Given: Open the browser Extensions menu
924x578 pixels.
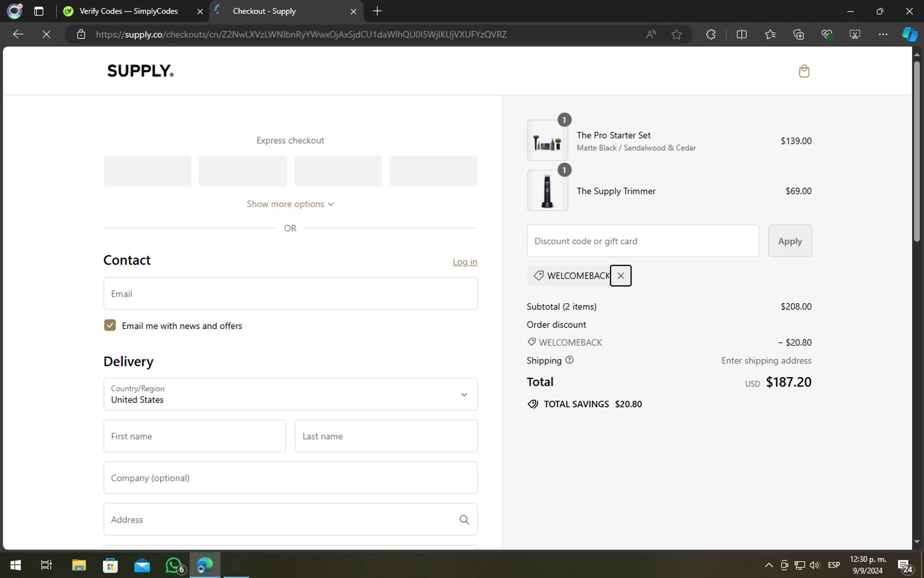Looking at the screenshot, I should click(711, 34).
